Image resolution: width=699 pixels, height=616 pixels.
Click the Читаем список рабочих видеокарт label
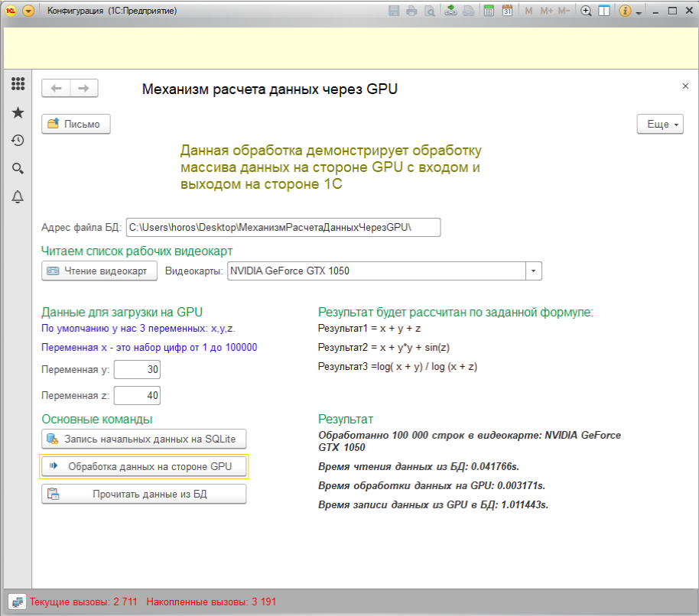tap(137, 251)
